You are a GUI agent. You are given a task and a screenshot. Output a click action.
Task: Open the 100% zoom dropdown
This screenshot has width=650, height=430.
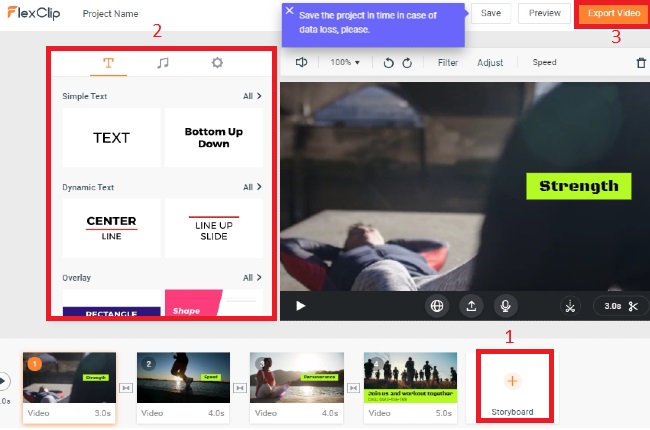tap(345, 62)
